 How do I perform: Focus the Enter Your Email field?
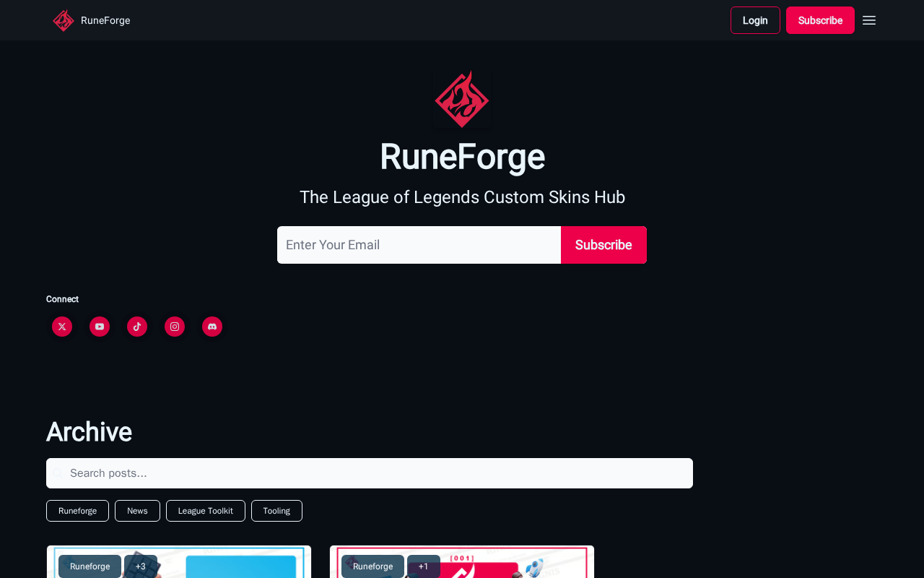[419, 245]
